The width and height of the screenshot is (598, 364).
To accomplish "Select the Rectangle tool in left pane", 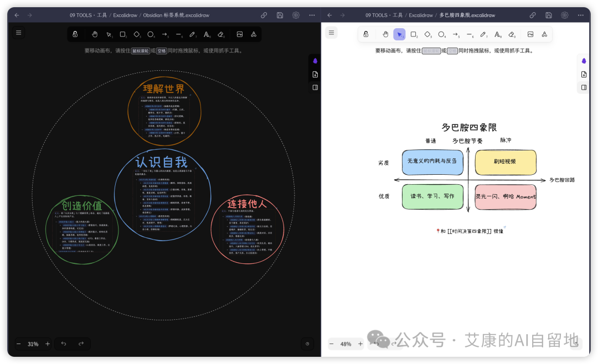I will (x=123, y=34).
